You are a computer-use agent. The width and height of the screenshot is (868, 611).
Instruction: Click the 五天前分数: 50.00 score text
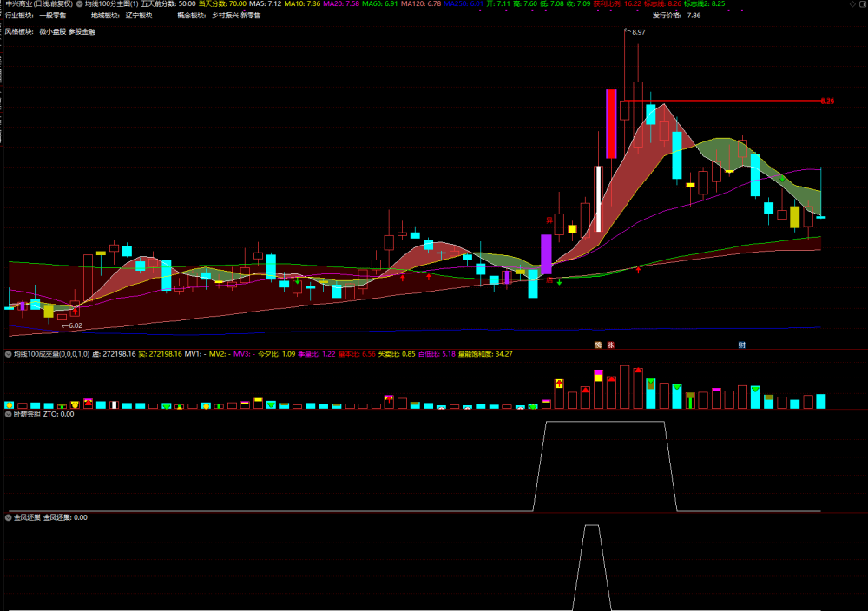(x=168, y=3)
